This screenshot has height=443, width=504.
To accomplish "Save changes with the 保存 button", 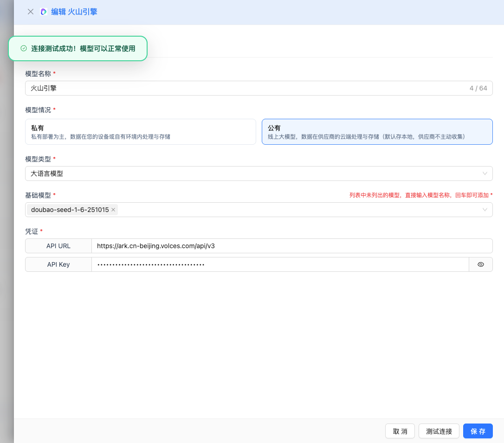I will point(478,431).
